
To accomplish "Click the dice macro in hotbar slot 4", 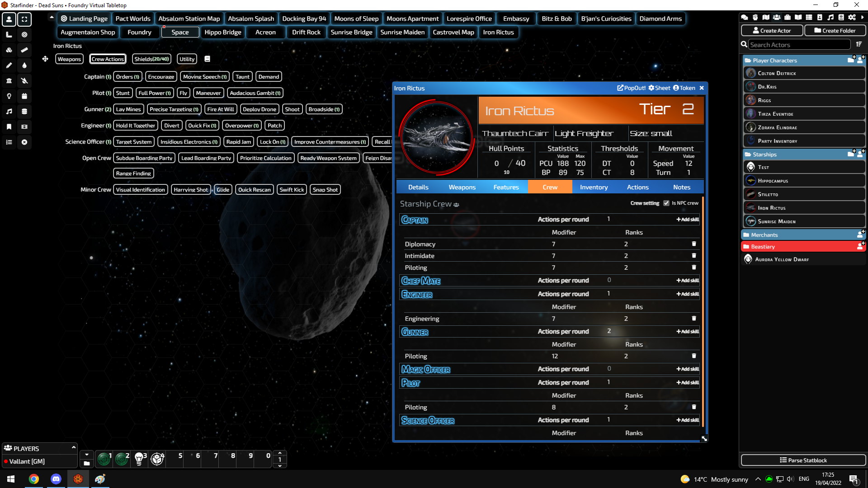I will pyautogui.click(x=157, y=459).
